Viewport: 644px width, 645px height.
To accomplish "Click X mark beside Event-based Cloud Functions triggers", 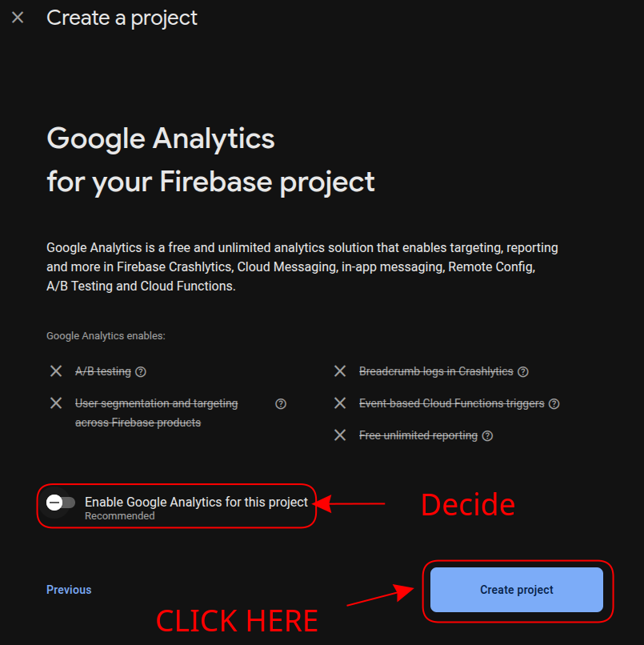I will click(x=340, y=403).
